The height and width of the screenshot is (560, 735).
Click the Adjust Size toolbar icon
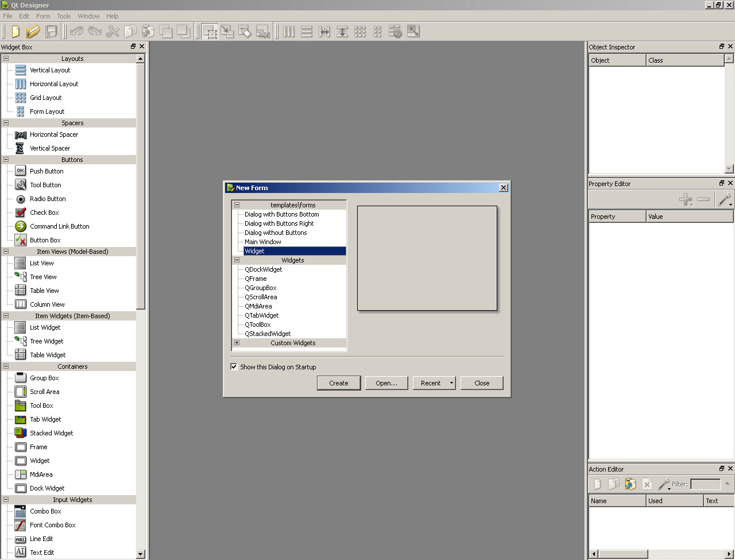[x=413, y=32]
